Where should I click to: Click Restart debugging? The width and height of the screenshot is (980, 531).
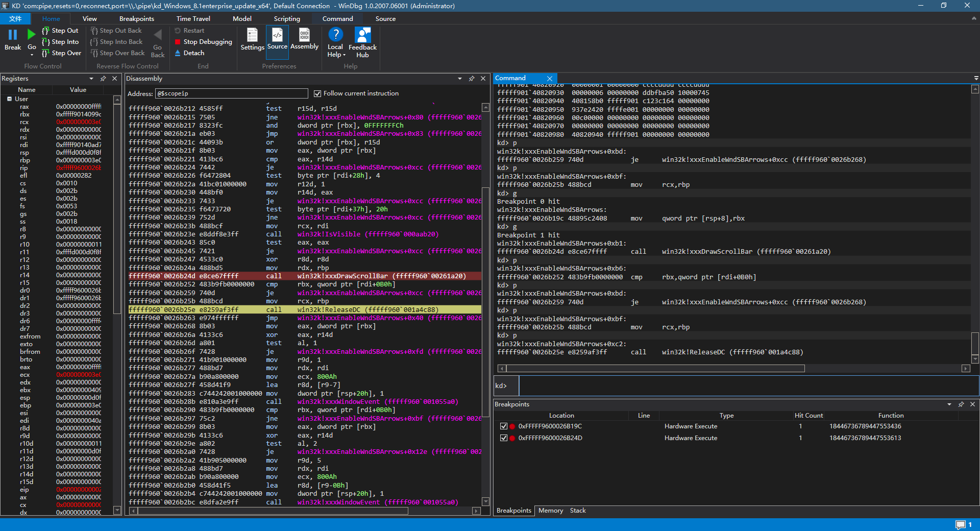(x=189, y=31)
